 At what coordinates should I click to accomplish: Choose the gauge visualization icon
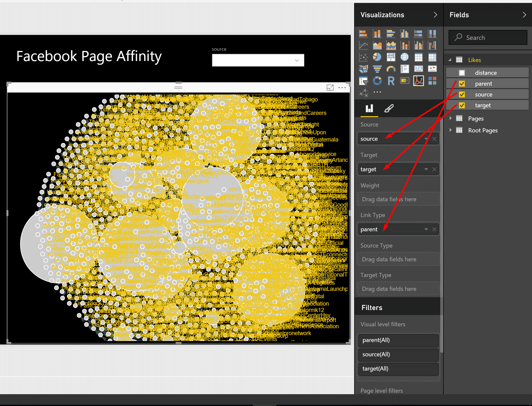pos(391,69)
